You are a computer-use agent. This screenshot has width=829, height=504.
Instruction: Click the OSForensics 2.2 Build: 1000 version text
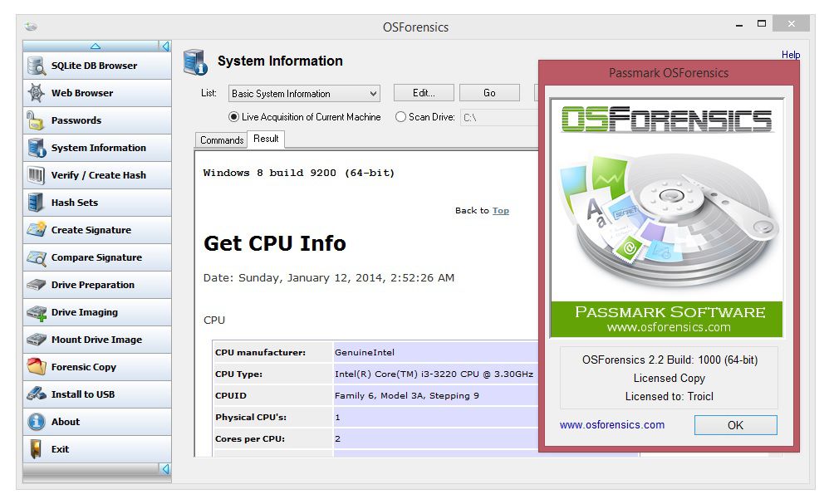coord(670,360)
